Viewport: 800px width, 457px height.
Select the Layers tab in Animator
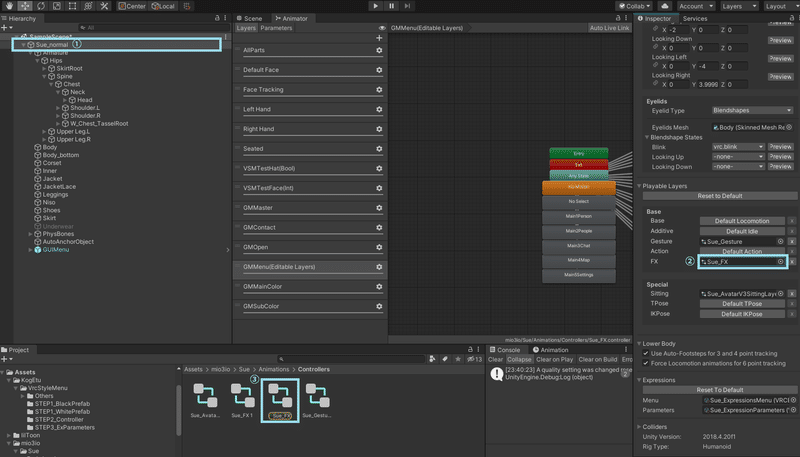(x=246, y=28)
